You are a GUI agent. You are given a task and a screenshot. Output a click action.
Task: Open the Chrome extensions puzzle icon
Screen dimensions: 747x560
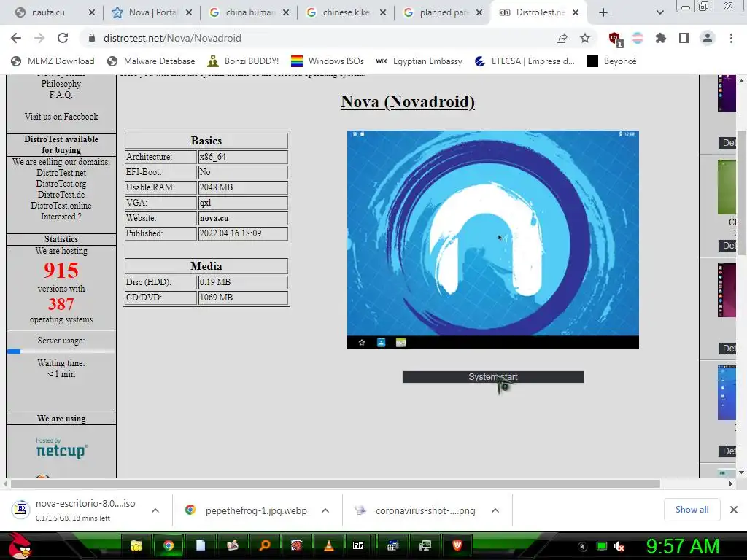point(660,38)
